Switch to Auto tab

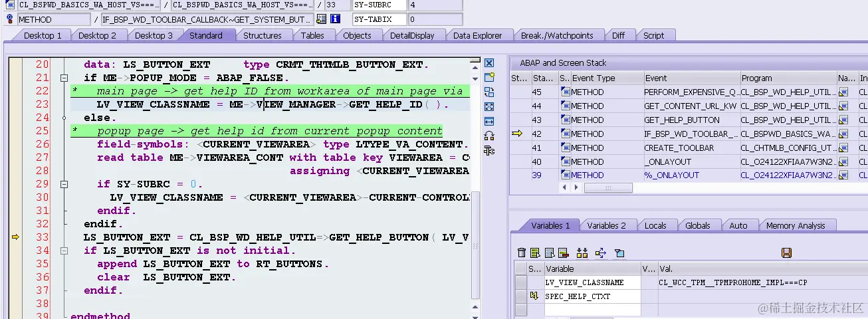[x=738, y=226]
